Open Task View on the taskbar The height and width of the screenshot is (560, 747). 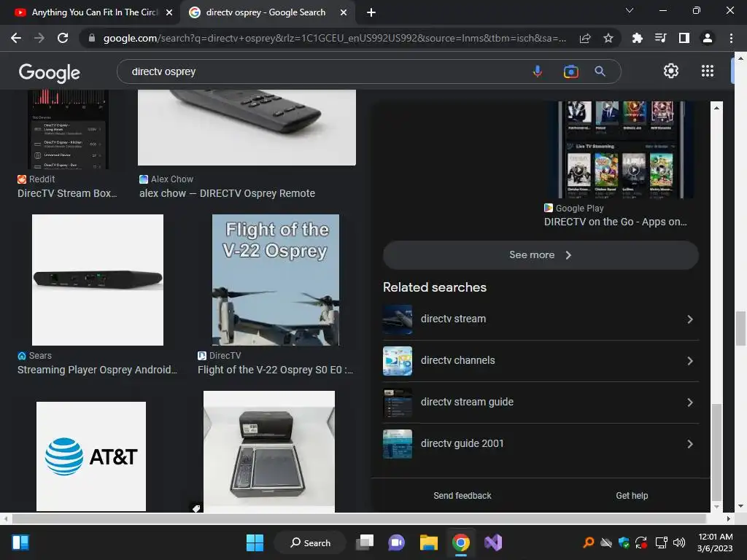click(x=365, y=542)
